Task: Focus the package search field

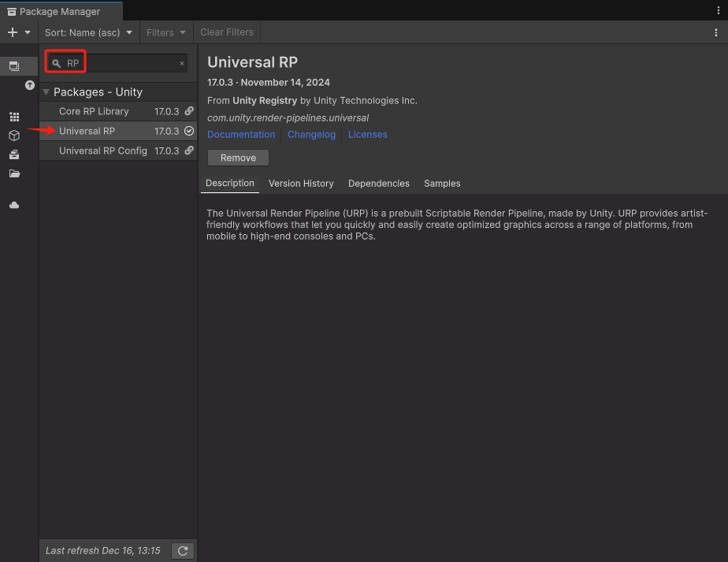Action: (x=117, y=63)
